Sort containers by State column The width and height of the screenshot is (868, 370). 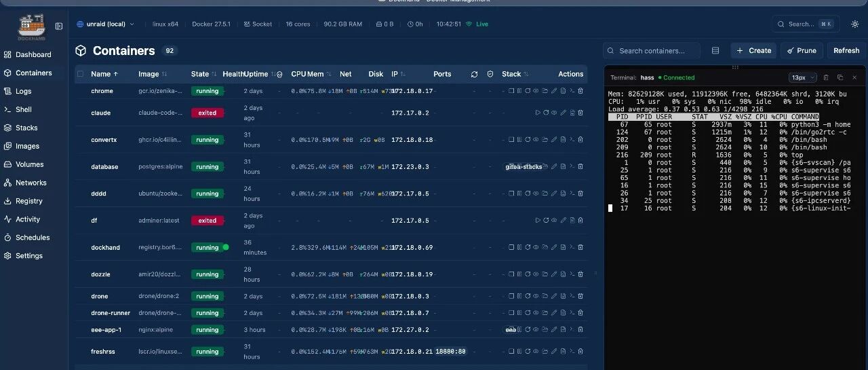point(203,74)
